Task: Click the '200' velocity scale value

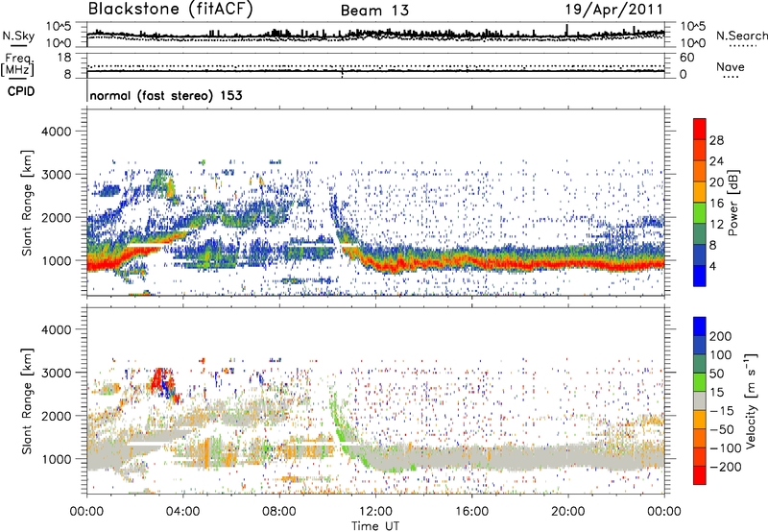Action: coord(721,336)
